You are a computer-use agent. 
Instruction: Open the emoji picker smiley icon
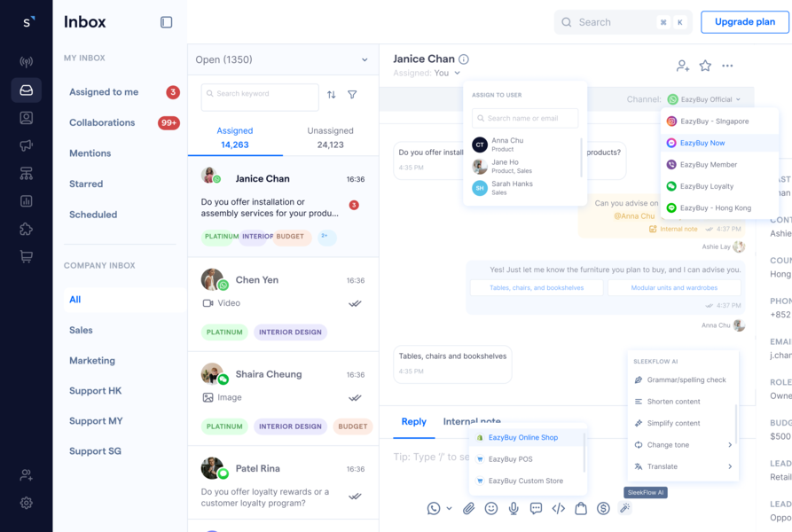pyautogui.click(x=491, y=508)
